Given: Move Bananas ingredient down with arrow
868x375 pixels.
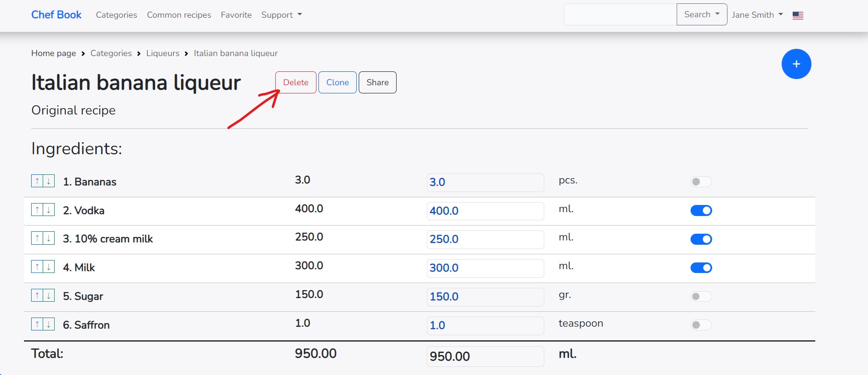Looking at the screenshot, I should tap(48, 181).
